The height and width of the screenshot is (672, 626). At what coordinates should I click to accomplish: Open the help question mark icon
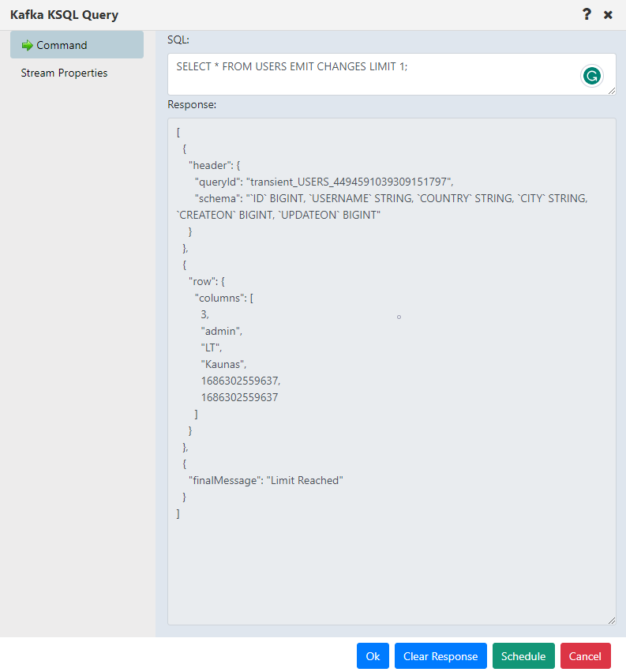click(x=587, y=14)
